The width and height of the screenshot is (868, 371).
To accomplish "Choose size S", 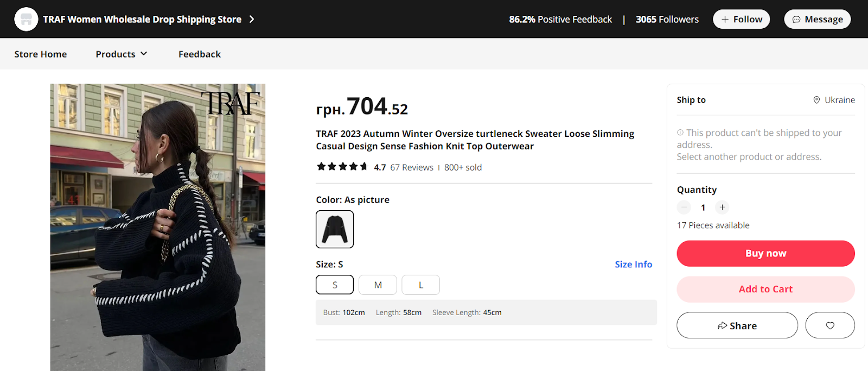I will point(335,285).
